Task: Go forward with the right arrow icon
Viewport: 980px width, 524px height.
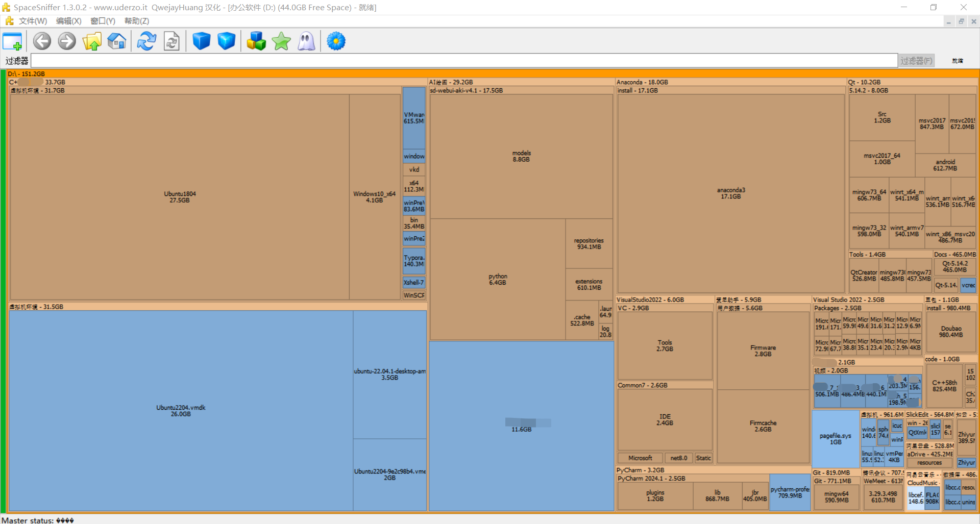Action: 67,41
